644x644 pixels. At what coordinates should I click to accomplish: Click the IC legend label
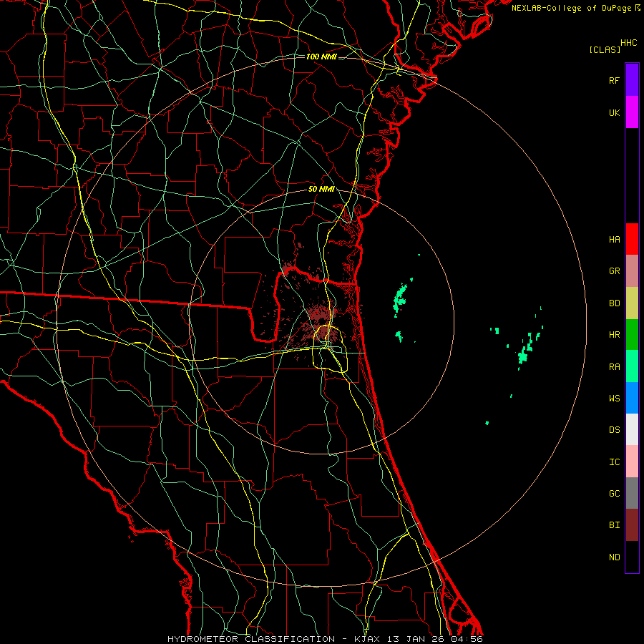(614, 462)
